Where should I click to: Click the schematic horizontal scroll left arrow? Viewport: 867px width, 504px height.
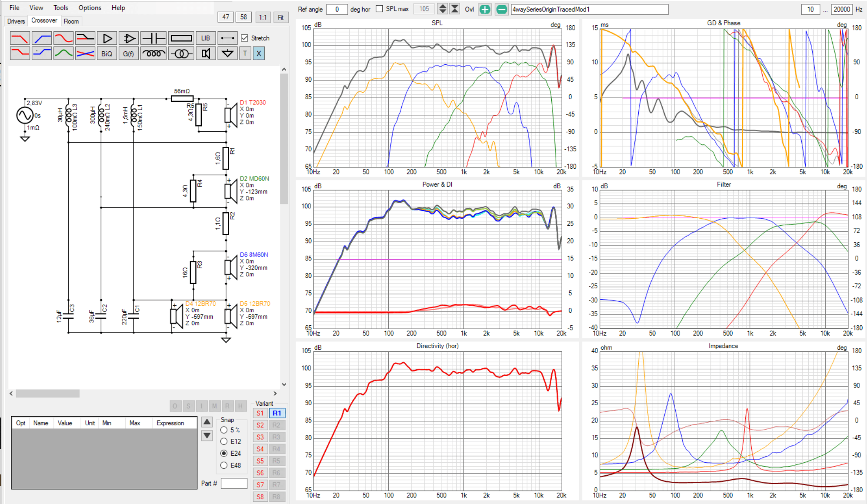tap(11, 394)
